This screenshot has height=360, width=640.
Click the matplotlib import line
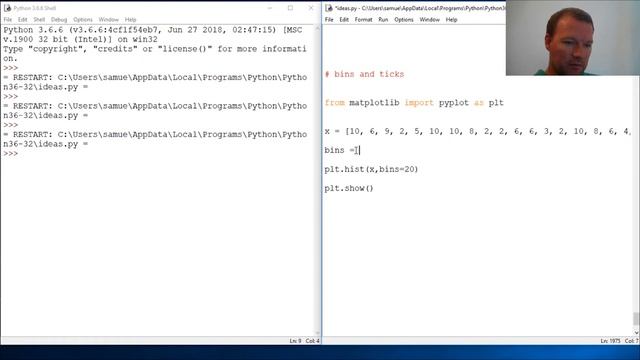coord(414,103)
